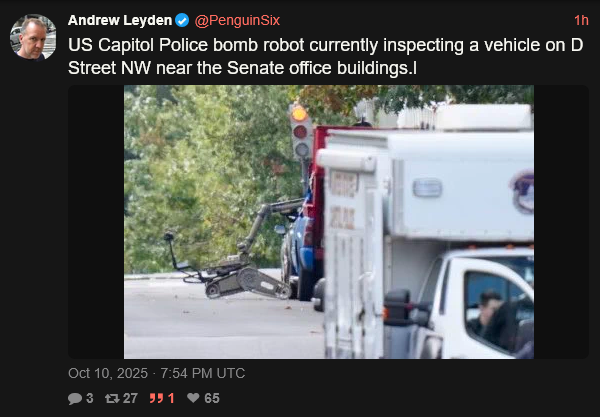Open the @PenguinSix handle link
The image size is (600, 417).
(x=237, y=20)
